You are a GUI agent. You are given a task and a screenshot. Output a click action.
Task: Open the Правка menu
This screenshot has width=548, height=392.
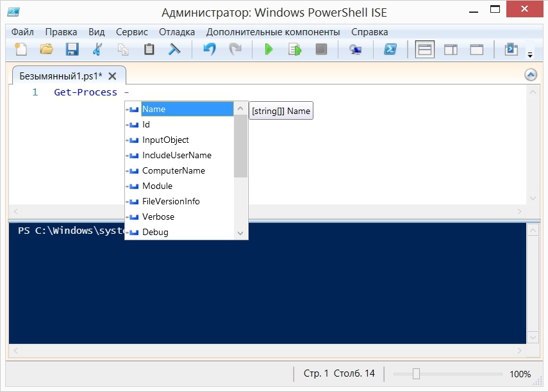pos(61,32)
